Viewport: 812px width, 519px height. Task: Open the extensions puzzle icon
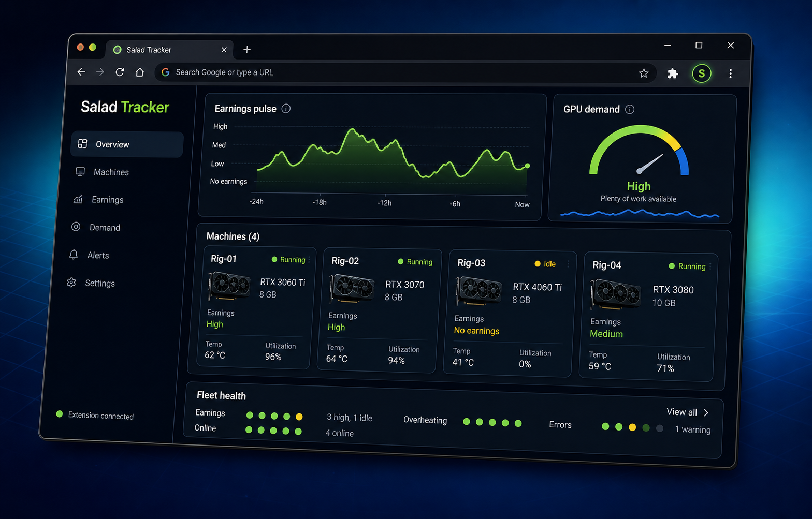point(673,73)
